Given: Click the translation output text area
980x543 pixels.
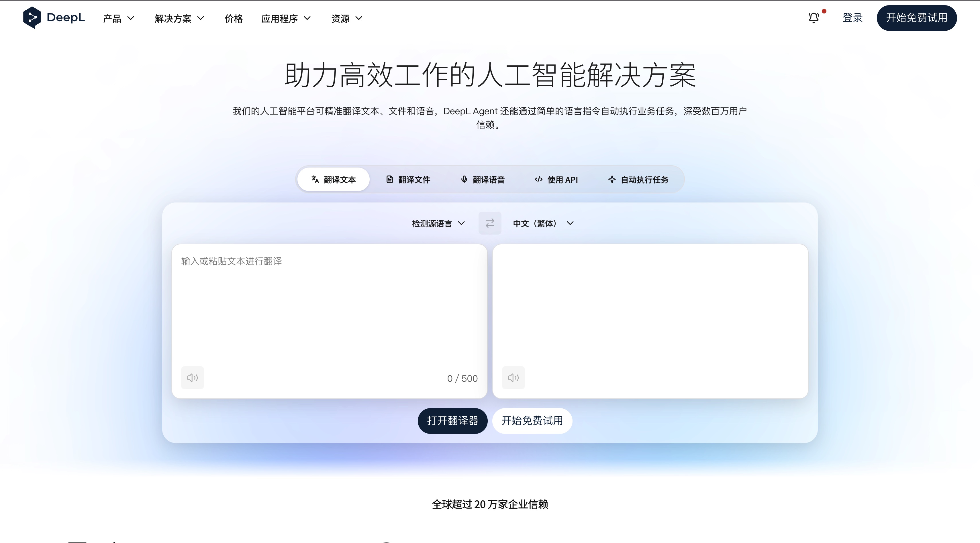Looking at the screenshot, I should [650, 321].
